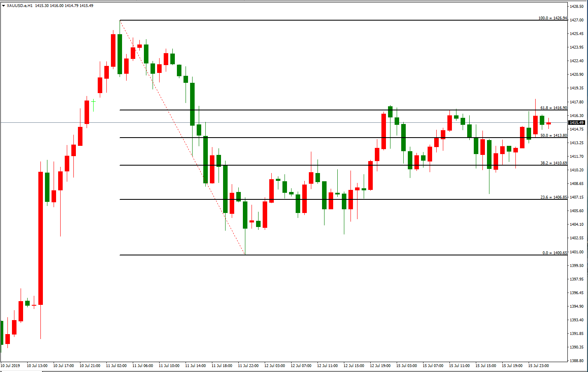Click the 0.0 = 1400.65 Fibonacci label

(x=554, y=253)
